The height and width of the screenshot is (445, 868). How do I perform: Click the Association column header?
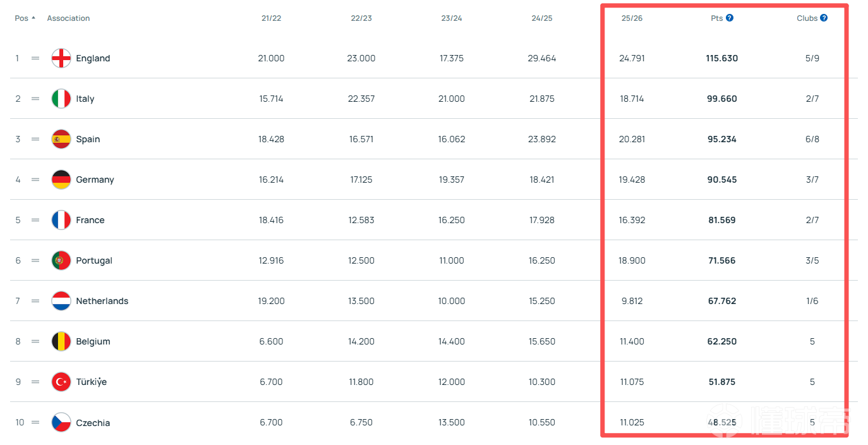coord(68,18)
